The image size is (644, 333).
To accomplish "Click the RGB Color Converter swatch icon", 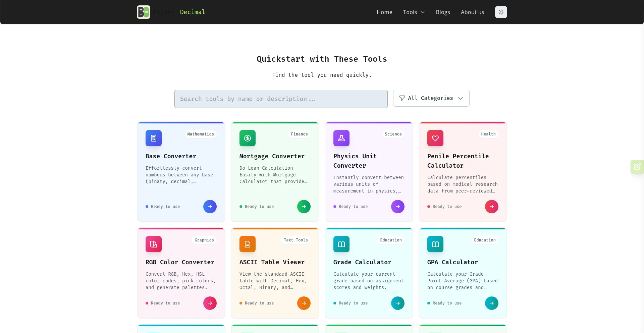I will coord(154,244).
